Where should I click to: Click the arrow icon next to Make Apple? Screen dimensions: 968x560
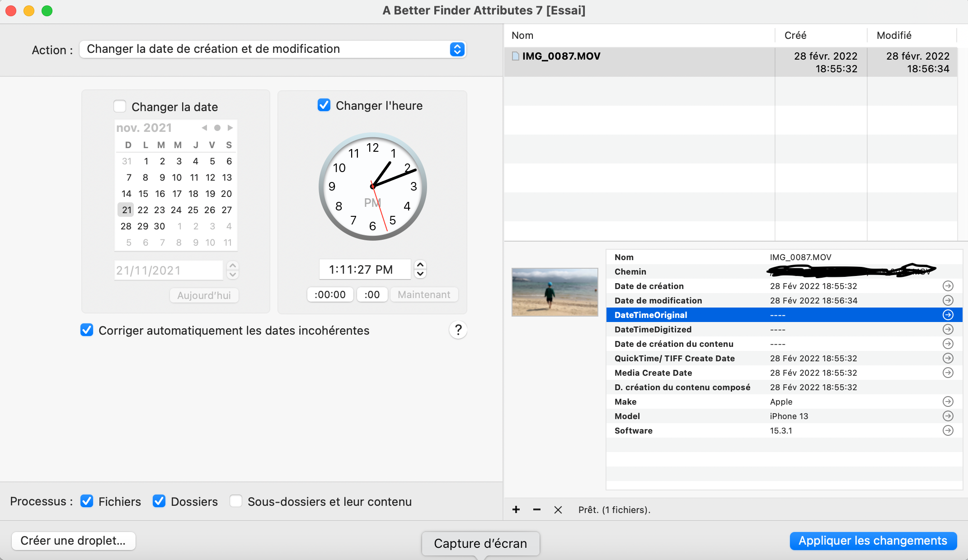click(948, 401)
